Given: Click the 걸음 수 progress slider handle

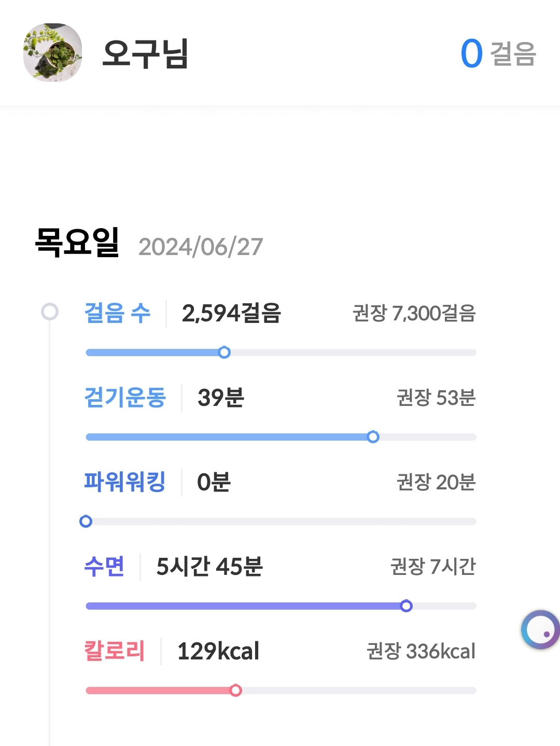Looking at the screenshot, I should click(224, 353).
